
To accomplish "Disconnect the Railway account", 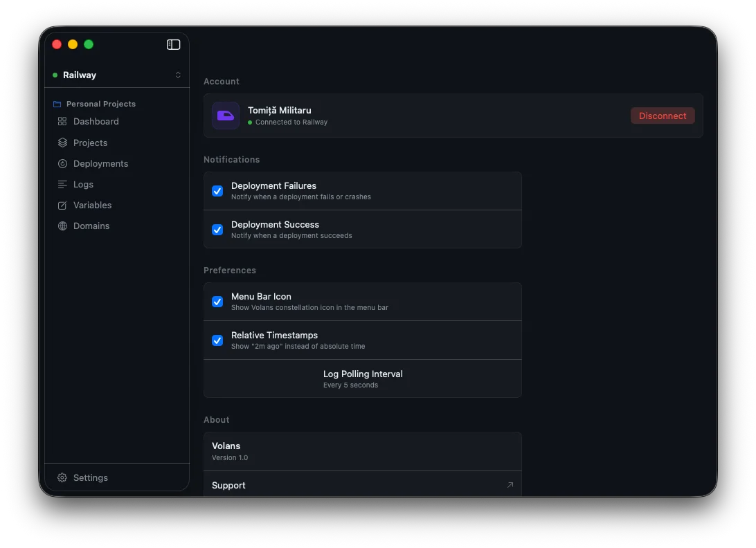I will (663, 116).
